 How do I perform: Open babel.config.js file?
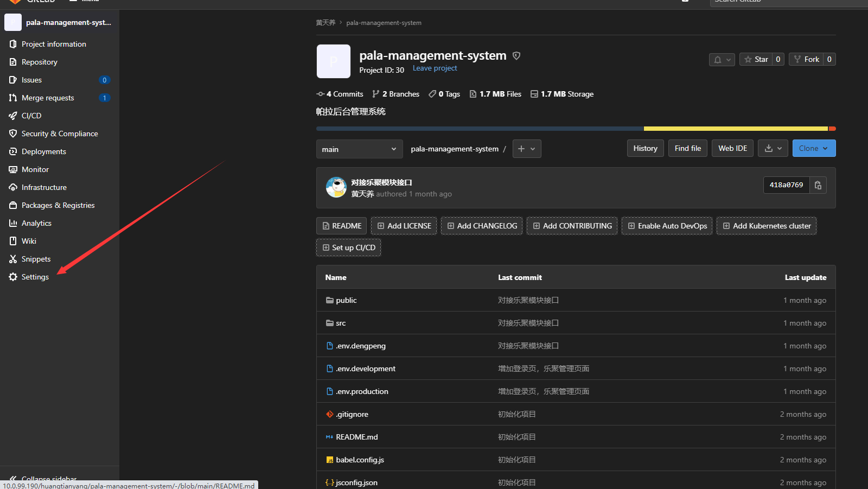pos(360,460)
